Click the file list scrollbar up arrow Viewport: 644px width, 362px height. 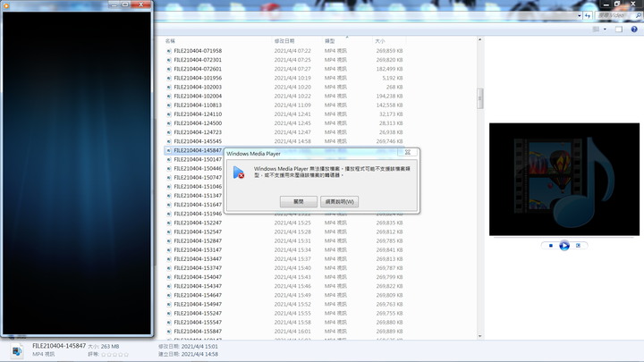coord(479,39)
